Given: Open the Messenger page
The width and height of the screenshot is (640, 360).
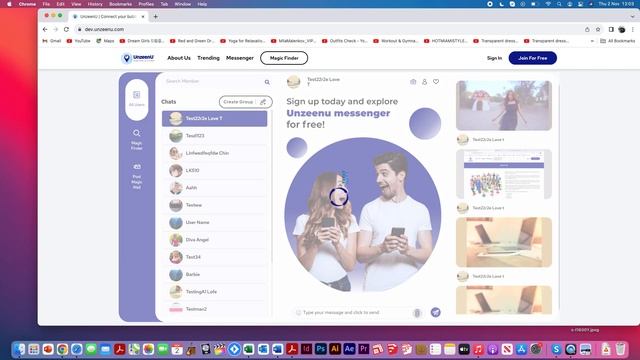Looking at the screenshot, I should click(240, 58).
